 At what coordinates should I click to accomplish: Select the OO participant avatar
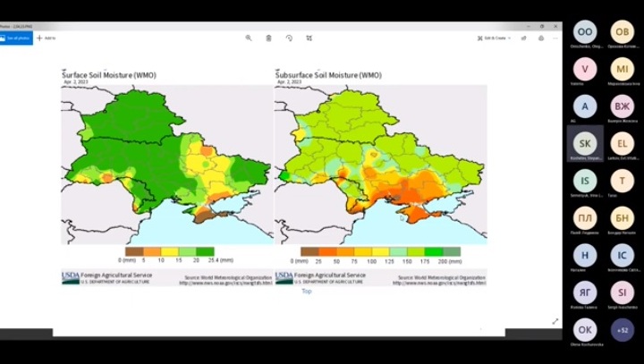[x=585, y=31]
